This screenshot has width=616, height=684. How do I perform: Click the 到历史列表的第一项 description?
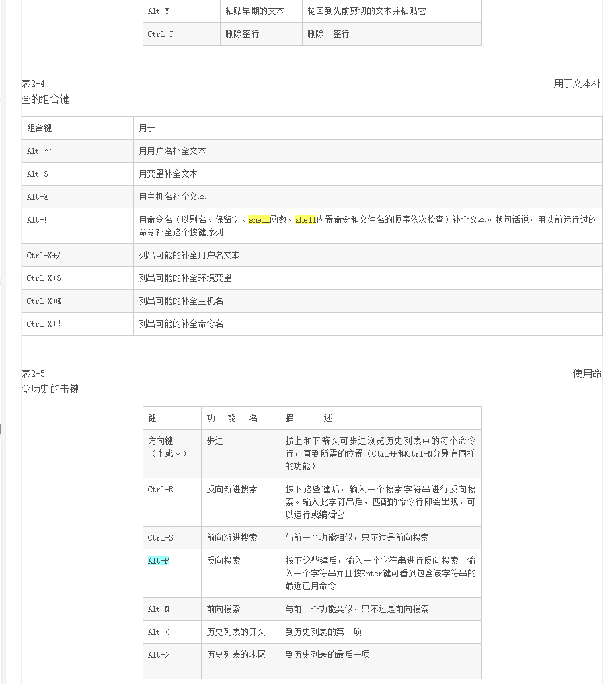coord(323,632)
